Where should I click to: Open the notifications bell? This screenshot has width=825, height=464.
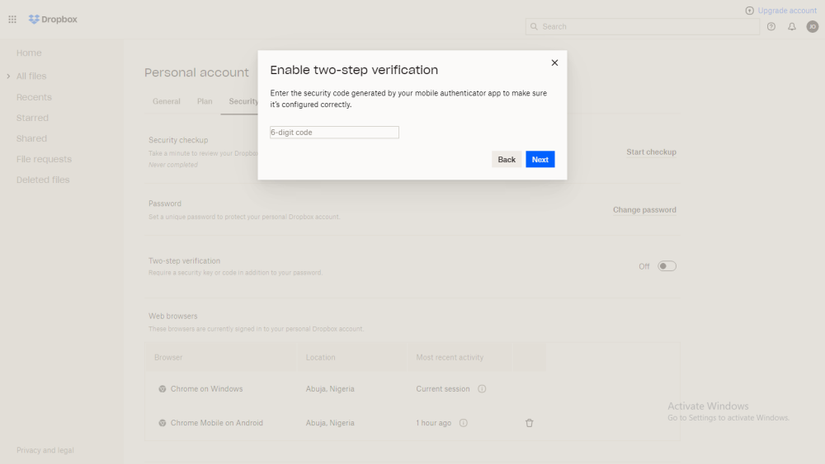pos(792,27)
